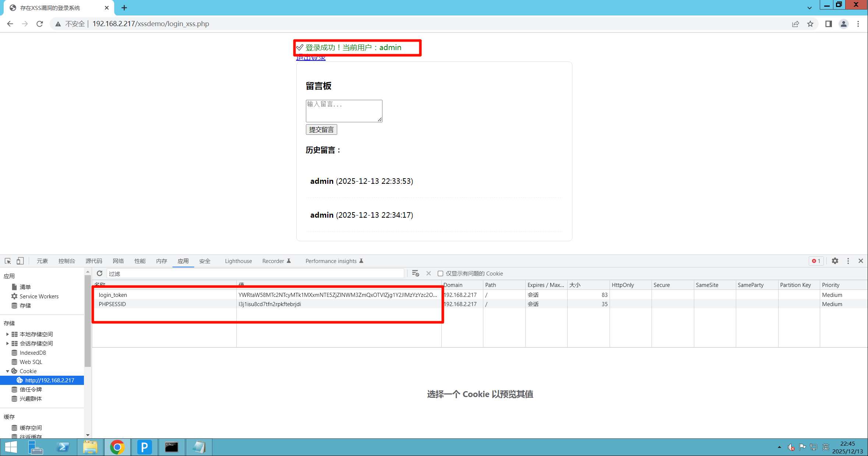Enable only show problematic Cookie checkbox
The width and height of the screenshot is (868, 456).
point(440,273)
